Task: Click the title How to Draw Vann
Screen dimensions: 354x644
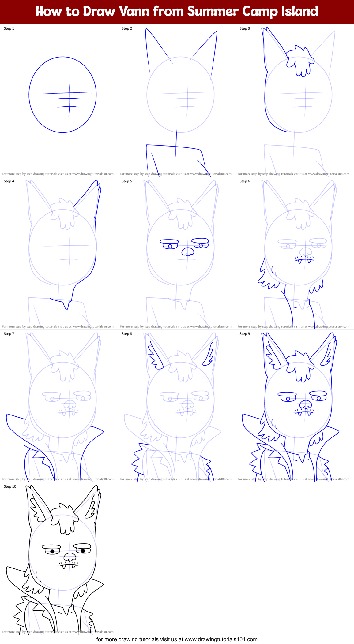Action: click(177, 11)
